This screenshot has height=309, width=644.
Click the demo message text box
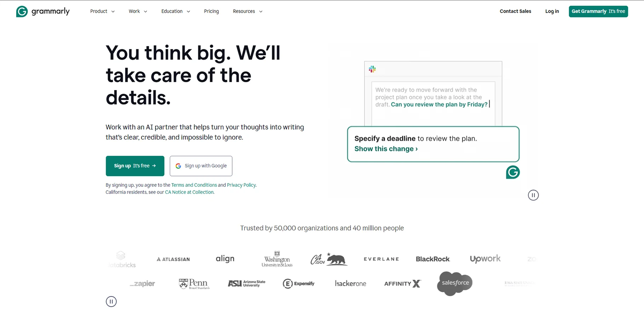tap(433, 103)
